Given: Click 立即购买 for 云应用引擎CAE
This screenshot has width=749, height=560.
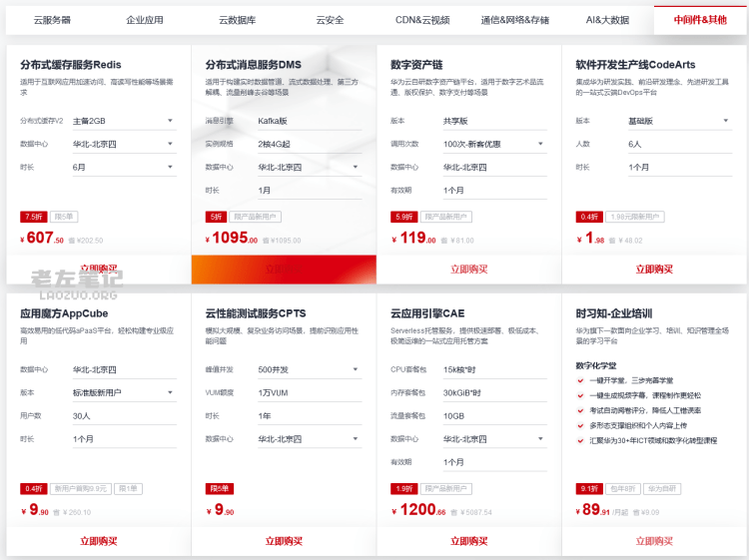Looking at the screenshot, I should pyautogui.click(x=469, y=541).
